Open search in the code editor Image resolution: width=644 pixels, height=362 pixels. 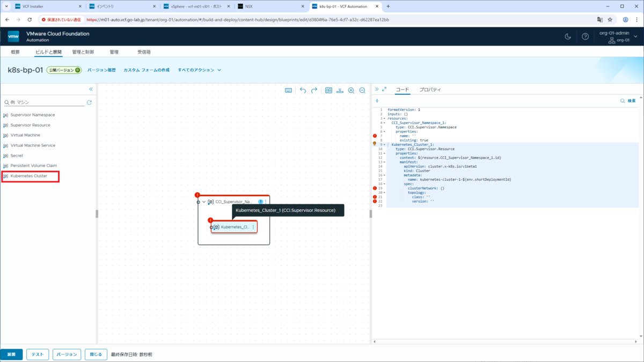coord(628,101)
